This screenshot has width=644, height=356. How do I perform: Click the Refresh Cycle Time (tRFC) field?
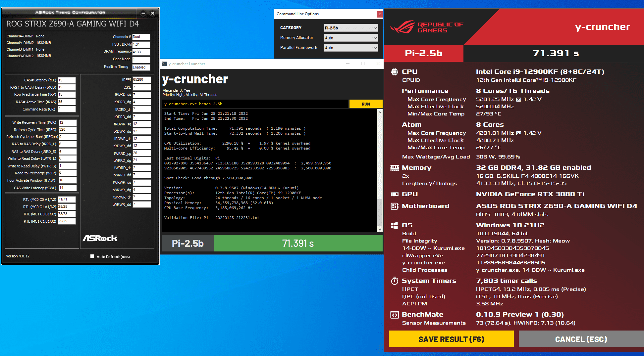[x=68, y=130]
